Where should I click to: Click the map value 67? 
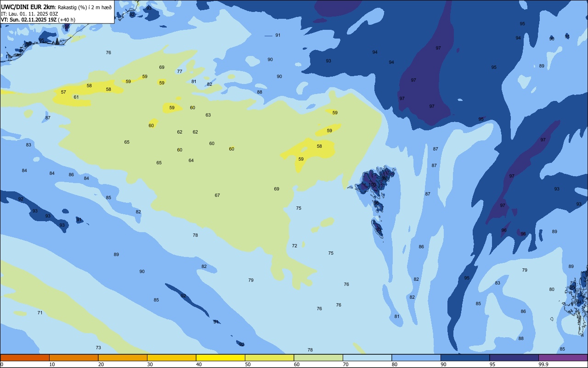click(x=217, y=195)
